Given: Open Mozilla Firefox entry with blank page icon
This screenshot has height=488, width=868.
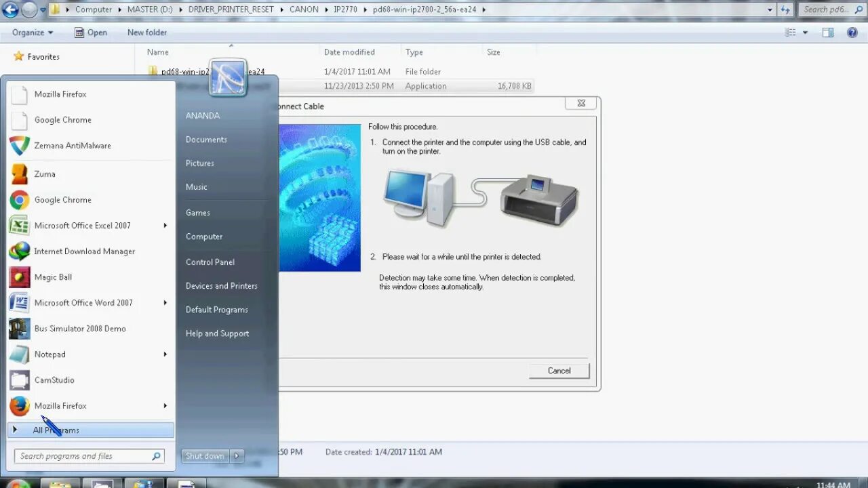Looking at the screenshot, I should [x=91, y=94].
